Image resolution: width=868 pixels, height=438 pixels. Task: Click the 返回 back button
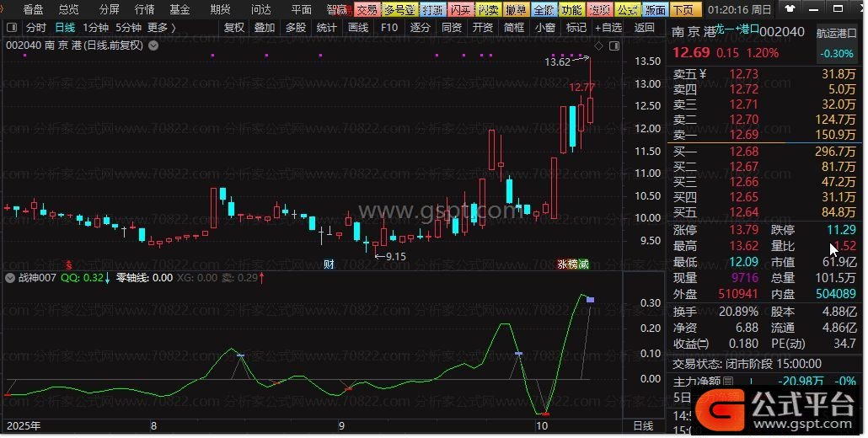tap(644, 27)
